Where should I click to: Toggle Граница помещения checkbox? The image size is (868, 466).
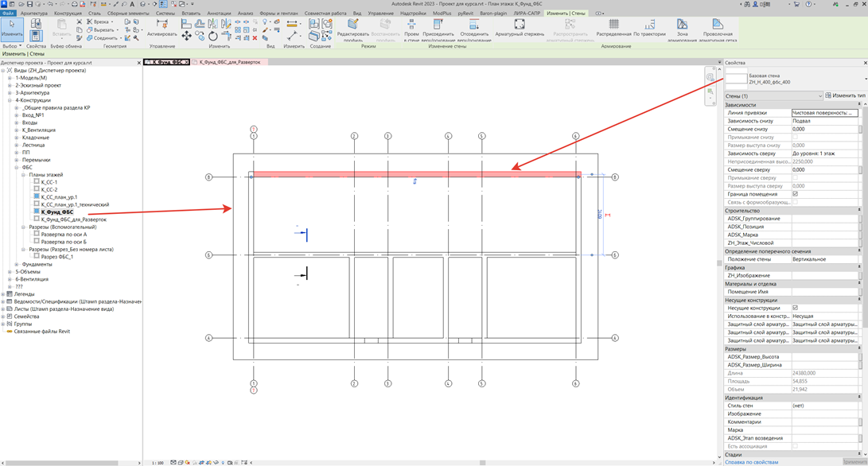[795, 194]
